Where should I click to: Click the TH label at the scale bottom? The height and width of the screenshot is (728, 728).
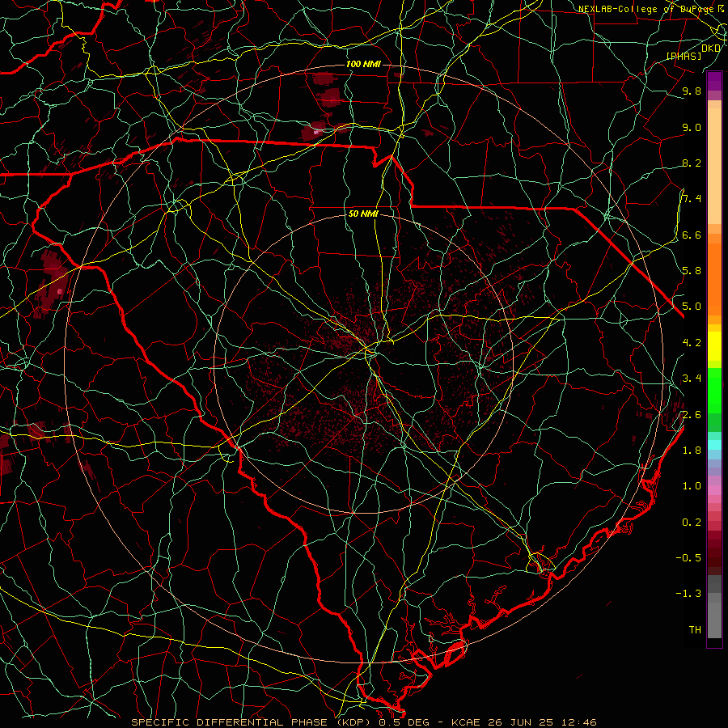pos(695,630)
